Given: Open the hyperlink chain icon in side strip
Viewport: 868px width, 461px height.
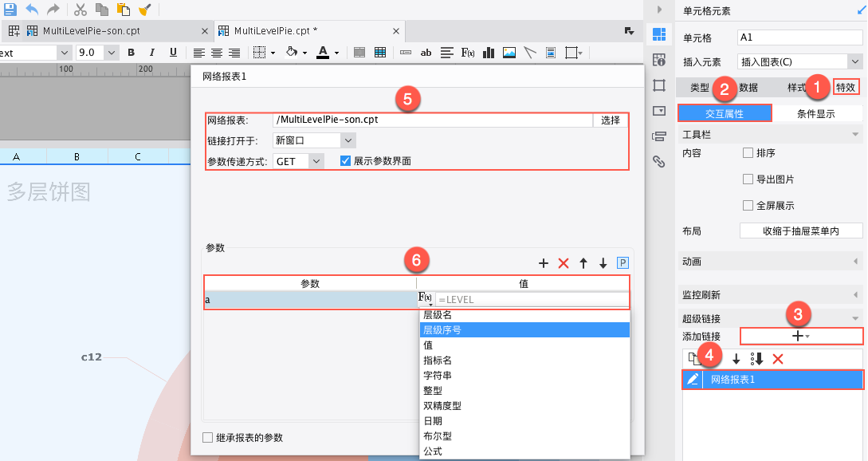Looking at the screenshot, I should (658, 161).
